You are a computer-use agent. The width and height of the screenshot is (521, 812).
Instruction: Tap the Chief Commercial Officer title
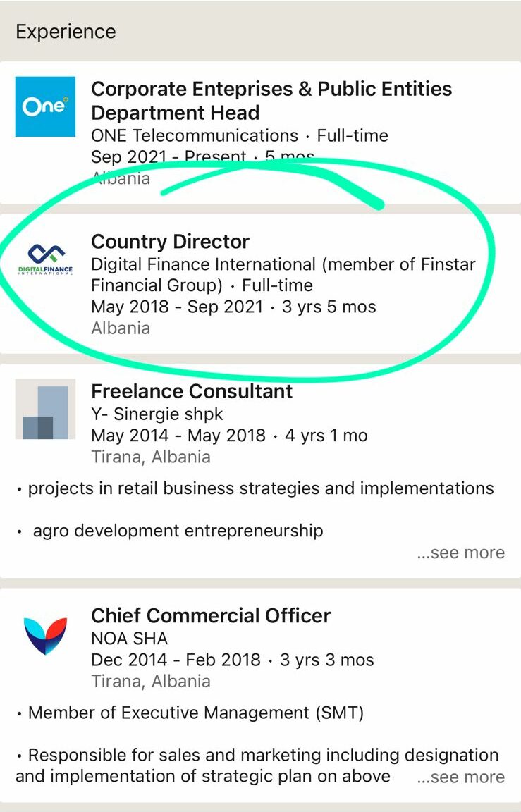(211, 615)
